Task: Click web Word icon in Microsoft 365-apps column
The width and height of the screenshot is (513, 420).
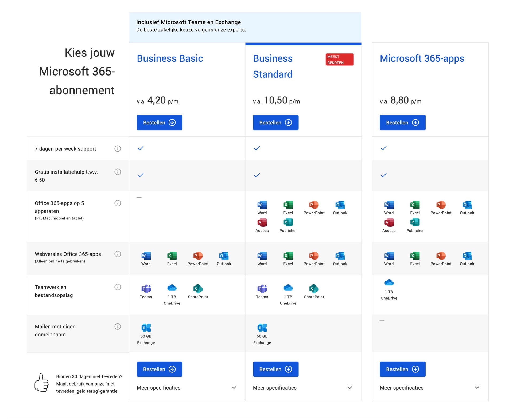Action: pyautogui.click(x=389, y=256)
